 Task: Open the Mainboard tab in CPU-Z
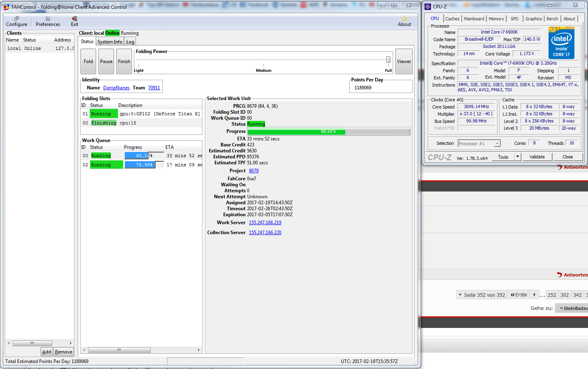[474, 19]
